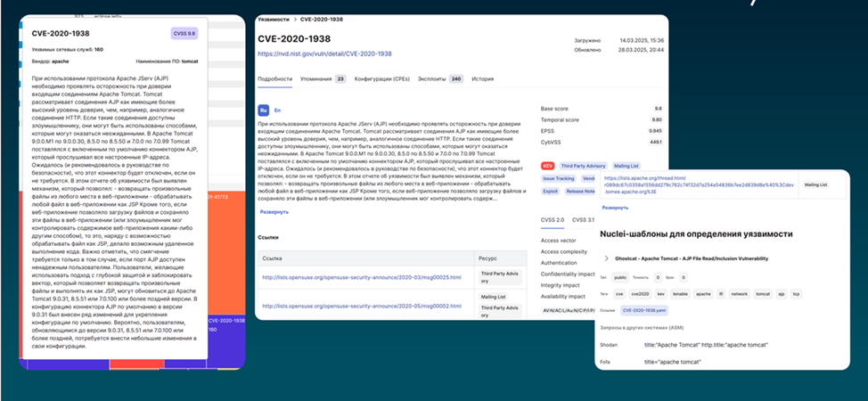This screenshot has height=401, width=868.
Task: Click the public type tag
Action: click(621, 277)
